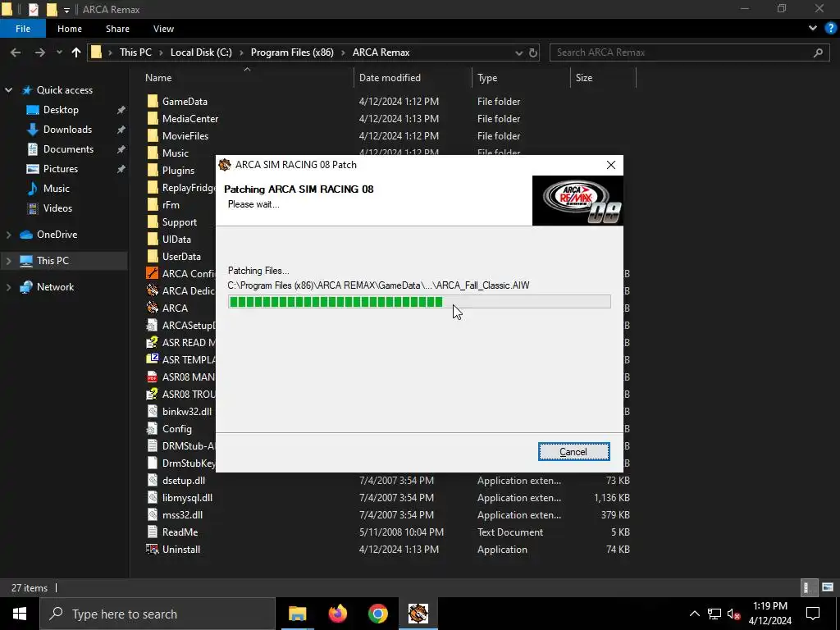Select the ARCA application icon
Viewport: 840px width, 630px height.
153,308
